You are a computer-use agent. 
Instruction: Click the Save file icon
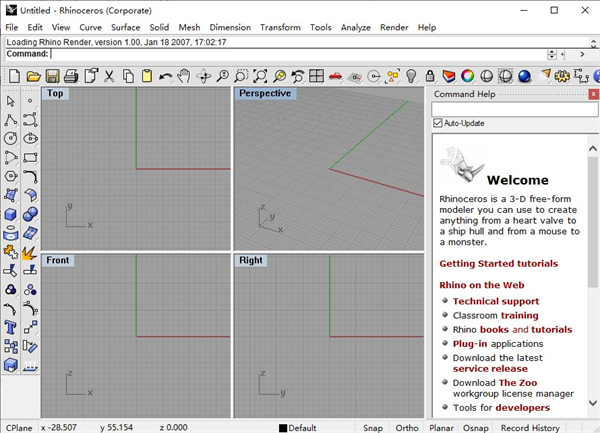52,76
